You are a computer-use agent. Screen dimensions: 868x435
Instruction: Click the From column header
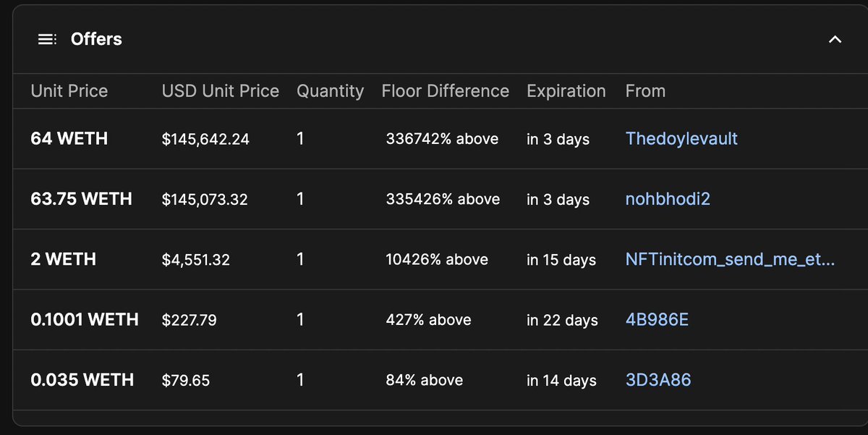(645, 91)
